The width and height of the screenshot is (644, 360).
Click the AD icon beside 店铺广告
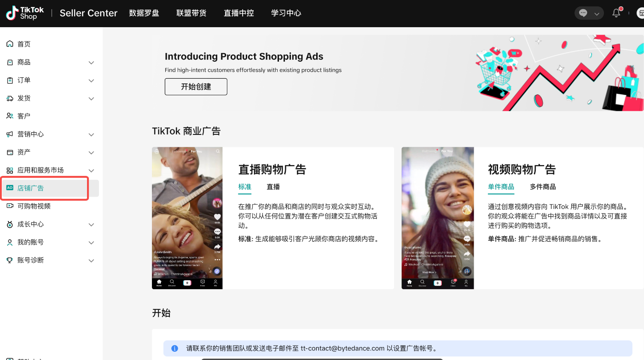10,188
